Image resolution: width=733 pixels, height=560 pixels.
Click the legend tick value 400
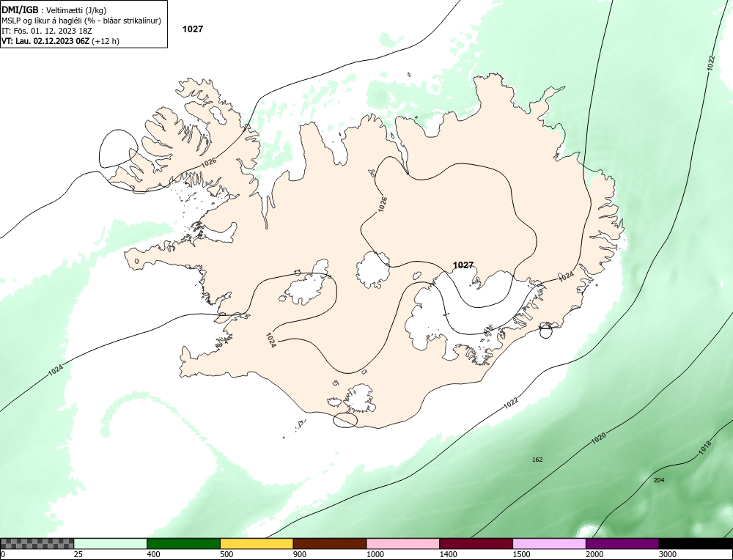pyautogui.click(x=153, y=554)
